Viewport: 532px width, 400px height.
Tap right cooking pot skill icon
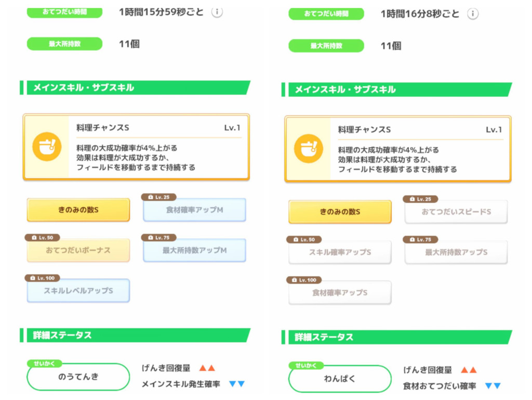(309, 149)
